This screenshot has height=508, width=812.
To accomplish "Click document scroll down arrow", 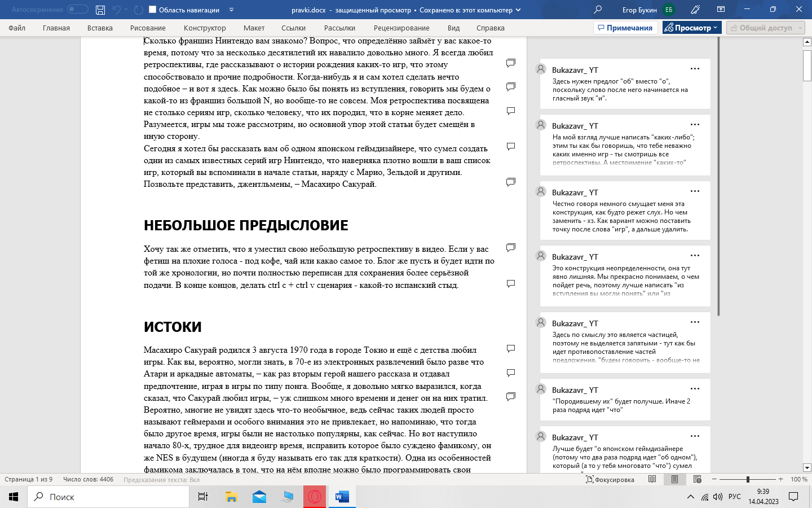I will pyautogui.click(x=807, y=467).
